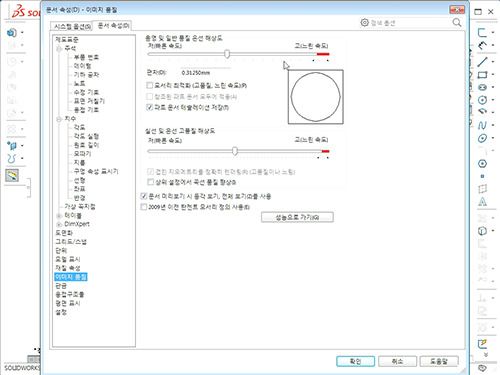Switch to the '시스템 옵션(S)' tab
This screenshot has width=500, height=375.
(72, 26)
